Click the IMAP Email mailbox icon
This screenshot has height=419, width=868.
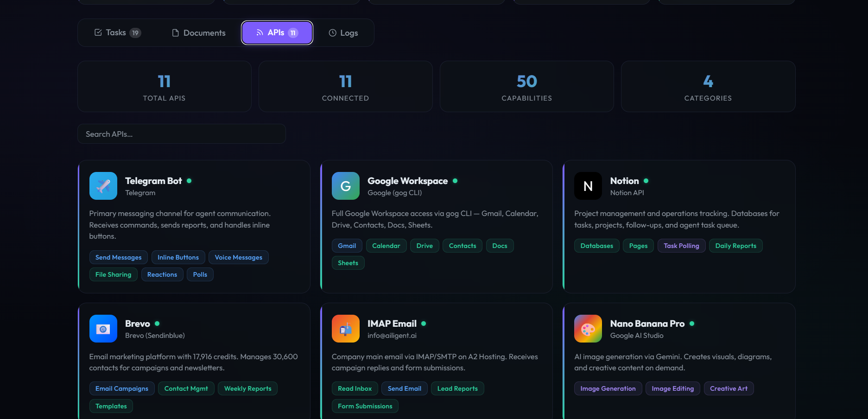(x=346, y=329)
